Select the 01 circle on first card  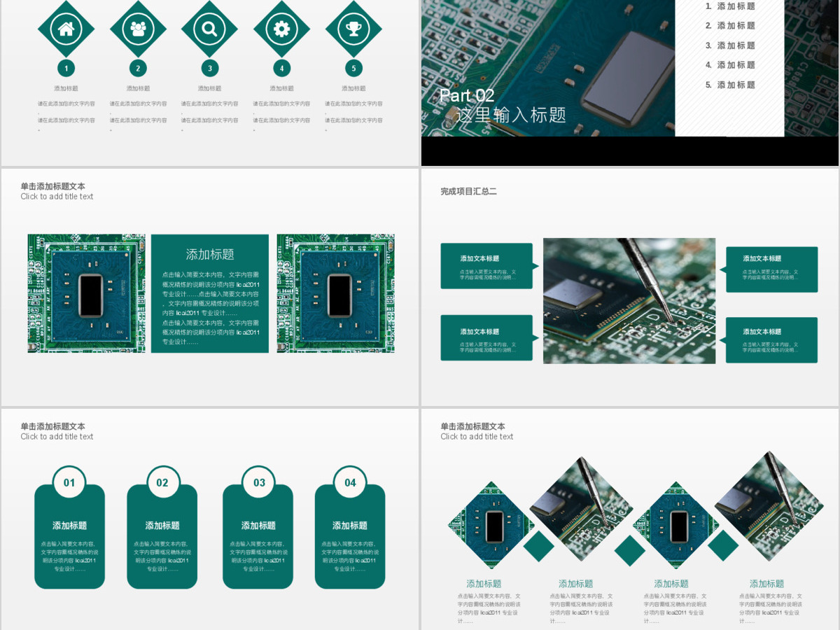point(69,482)
